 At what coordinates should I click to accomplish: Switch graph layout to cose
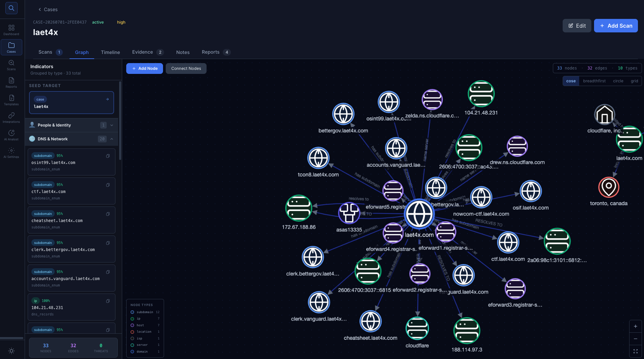click(x=571, y=81)
